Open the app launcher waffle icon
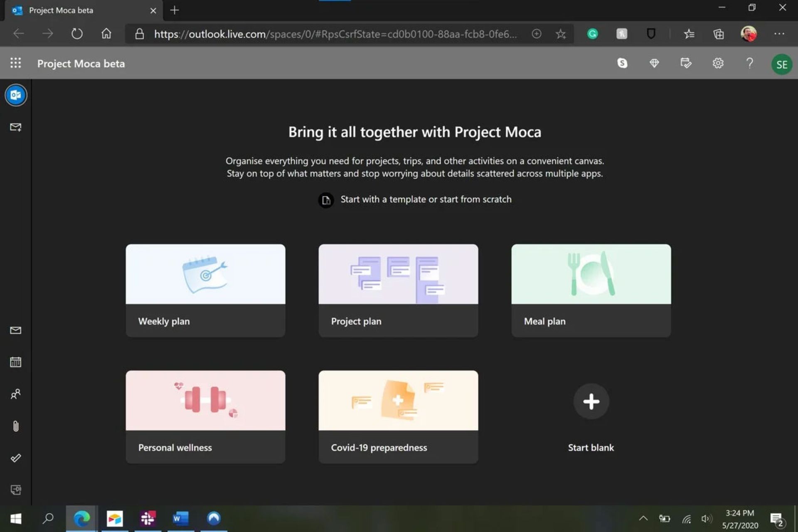Screen dimensions: 798x532 click(x=15, y=63)
